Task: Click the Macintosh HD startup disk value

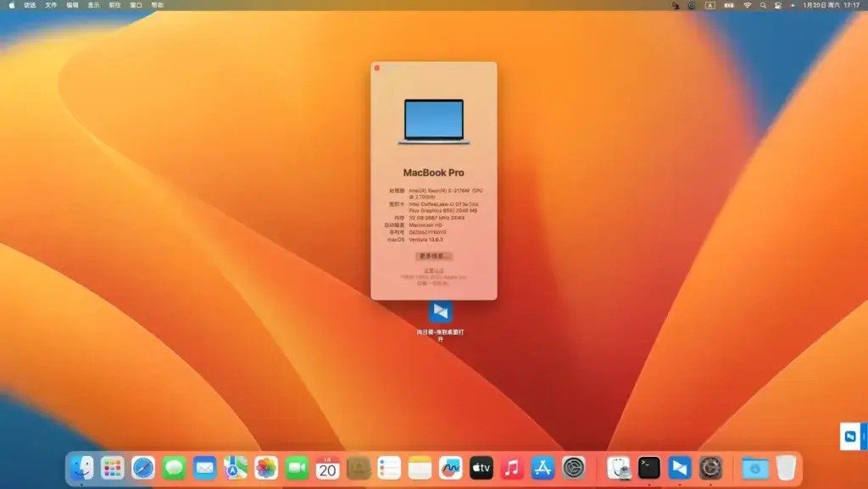Action: (426, 225)
